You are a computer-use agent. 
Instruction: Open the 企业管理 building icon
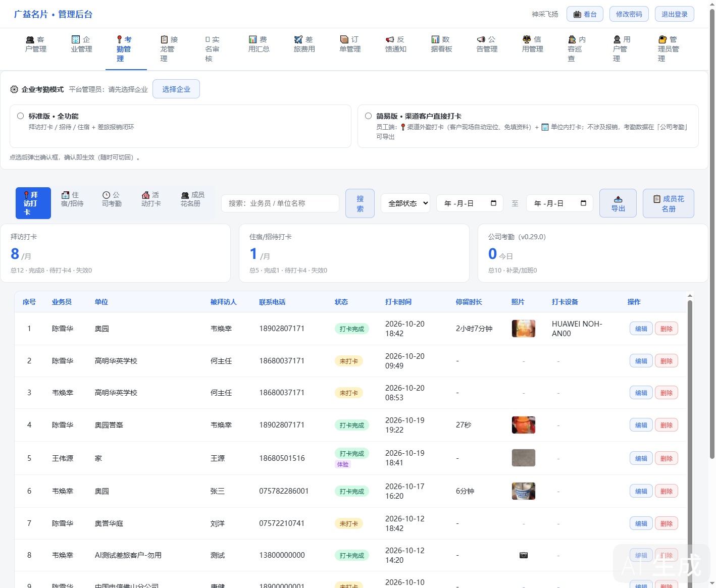click(76, 39)
